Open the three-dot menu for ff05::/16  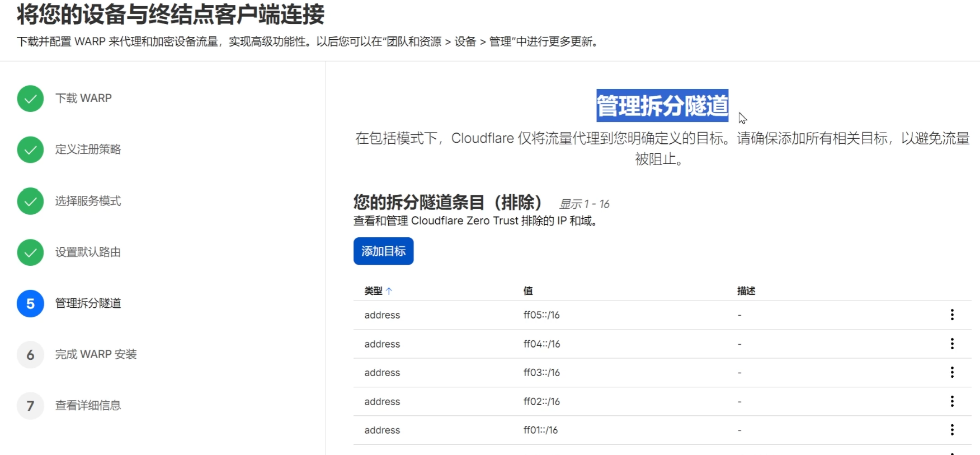pos(951,315)
